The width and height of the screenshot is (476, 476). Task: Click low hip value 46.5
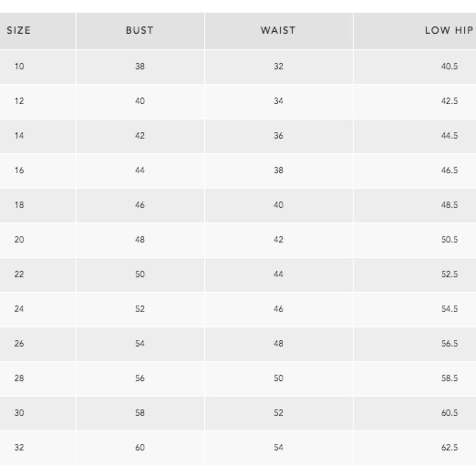(x=449, y=170)
